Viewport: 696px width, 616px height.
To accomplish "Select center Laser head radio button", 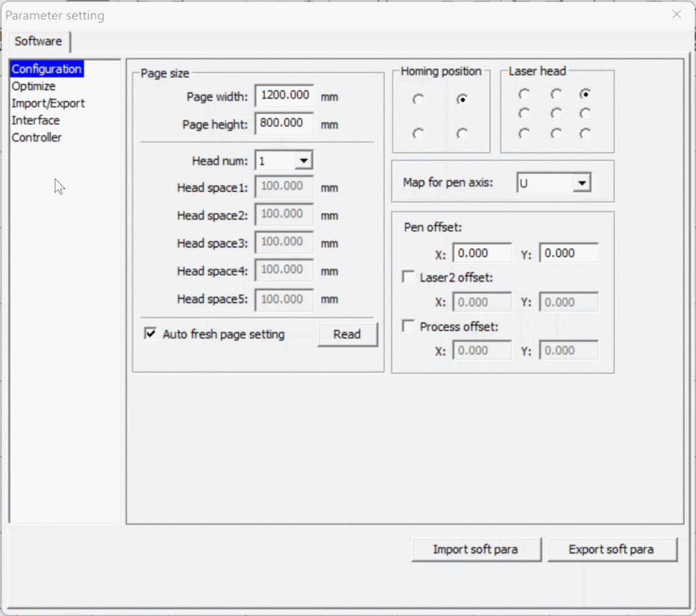I will click(x=556, y=114).
